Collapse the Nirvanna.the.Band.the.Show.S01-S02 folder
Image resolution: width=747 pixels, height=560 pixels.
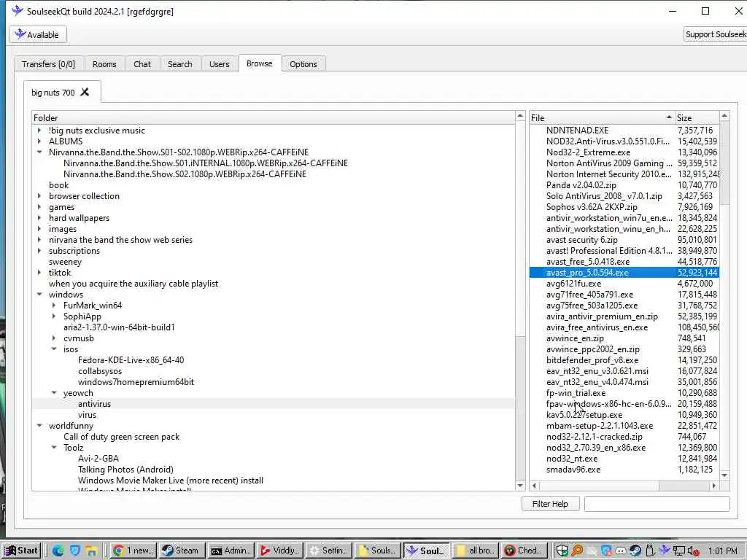pos(39,152)
